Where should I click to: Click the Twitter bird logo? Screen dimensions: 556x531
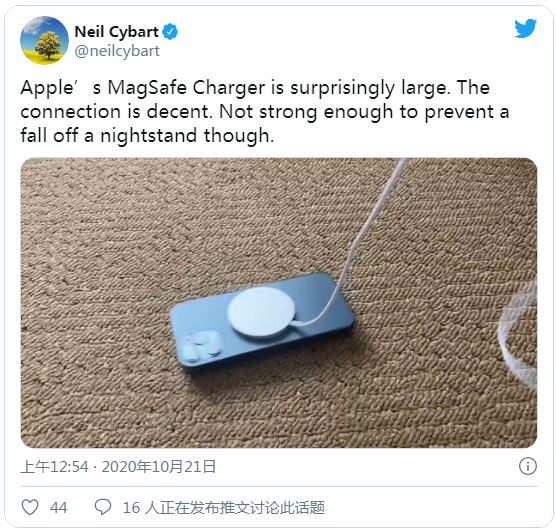coord(526,28)
